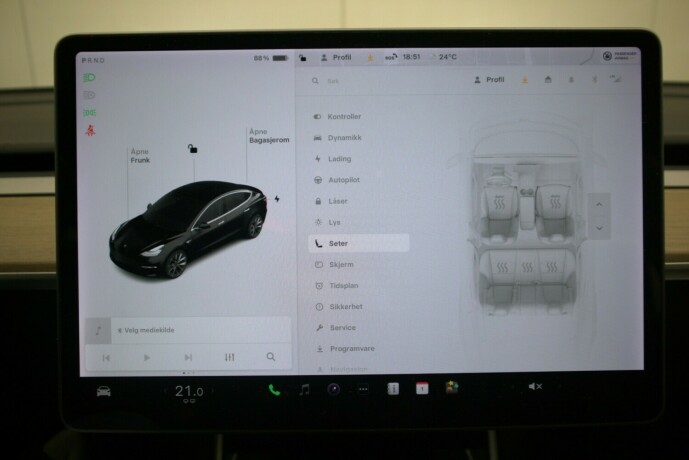Tap the media search magnifier icon
Viewport: 689px width, 460px height.
click(x=270, y=357)
